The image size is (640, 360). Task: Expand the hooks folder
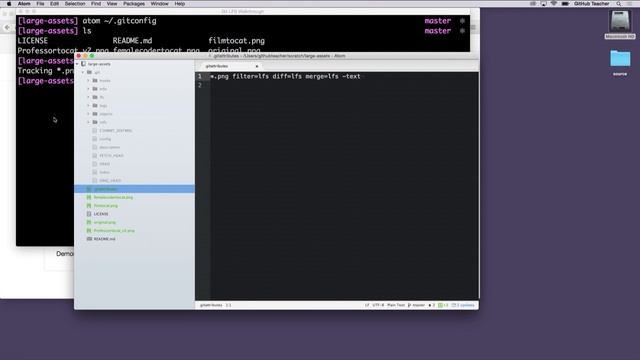(89, 80)
